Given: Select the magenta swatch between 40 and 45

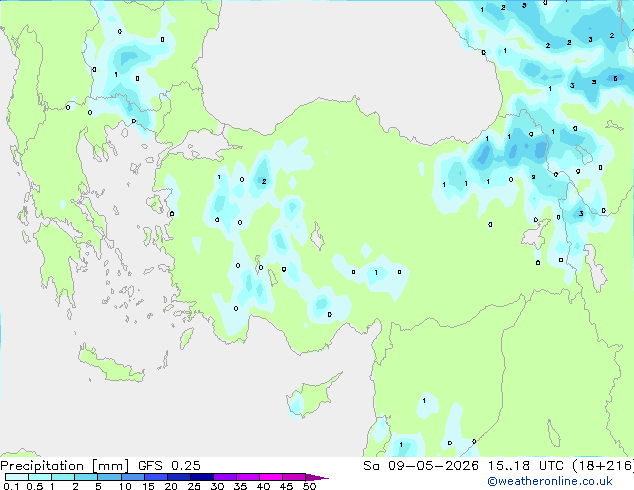Looking at the screenshot, I should coord(271,477).
